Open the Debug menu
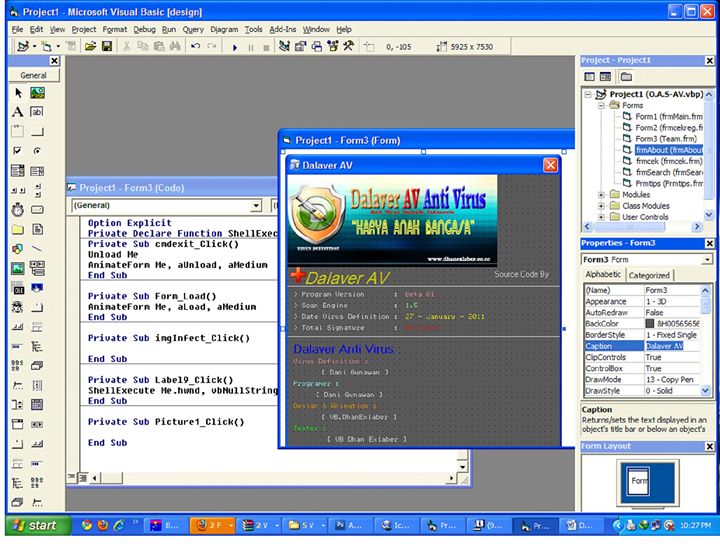Screen dimensions: 720x556 tap(144, 30)
